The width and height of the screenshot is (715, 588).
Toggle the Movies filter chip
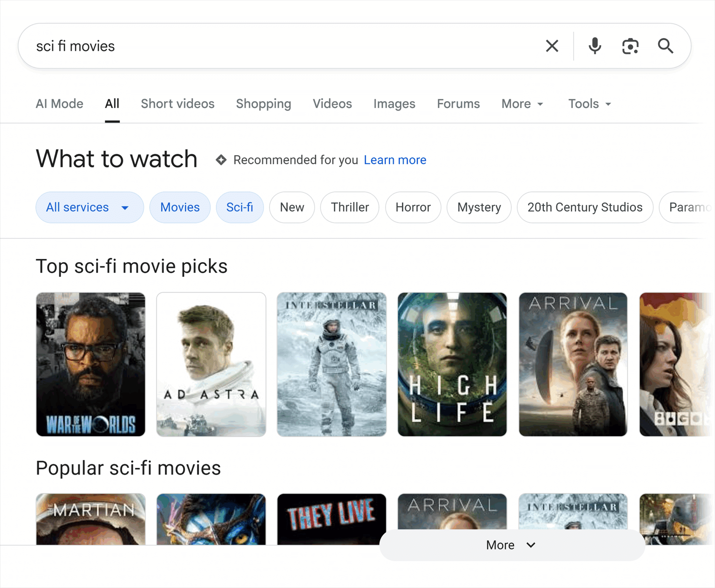180,207
